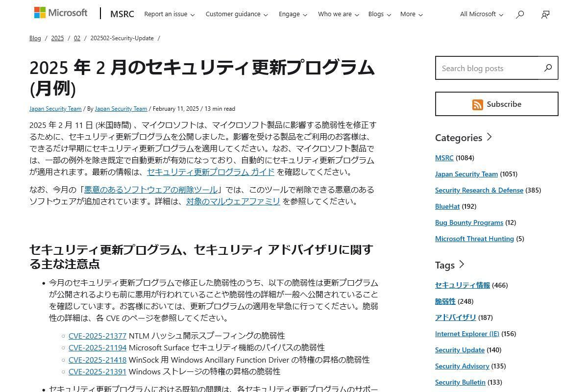Open the All Microsoft dropdown
This screenshot has height=392, width=588.
[x=481, y=14]
